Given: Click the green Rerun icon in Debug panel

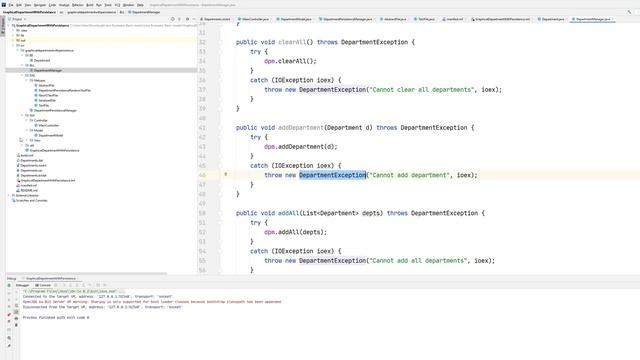Looking at the screenshot, I should coord(9,285).
